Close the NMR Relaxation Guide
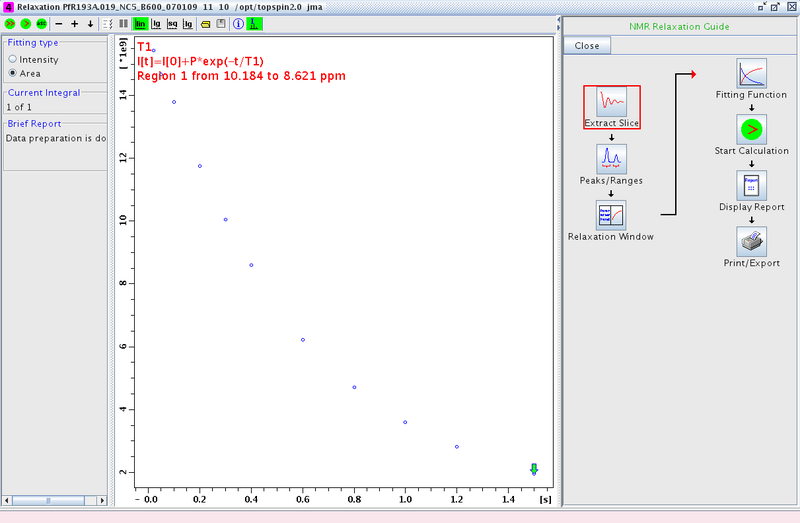This screenshot has height=523, width=800. (x=587, y=46)
